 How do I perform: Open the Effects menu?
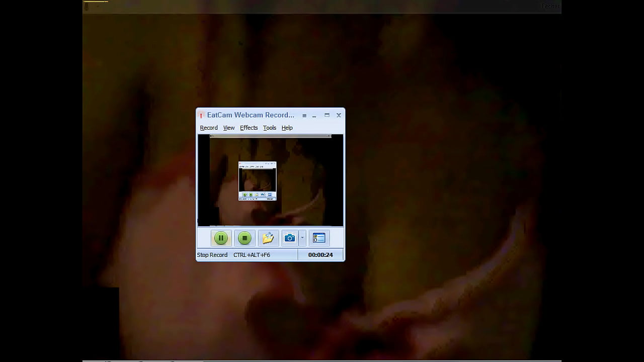[x=249, y=128]
